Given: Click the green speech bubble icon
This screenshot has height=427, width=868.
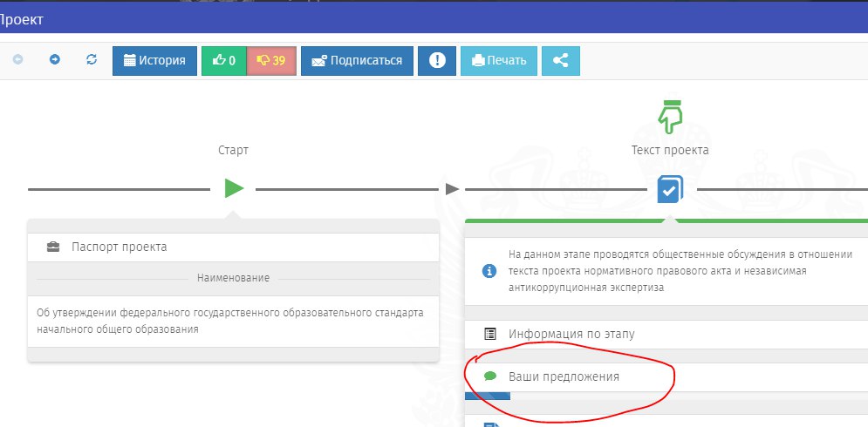Looking at the screenshot, I should point(490,376).
